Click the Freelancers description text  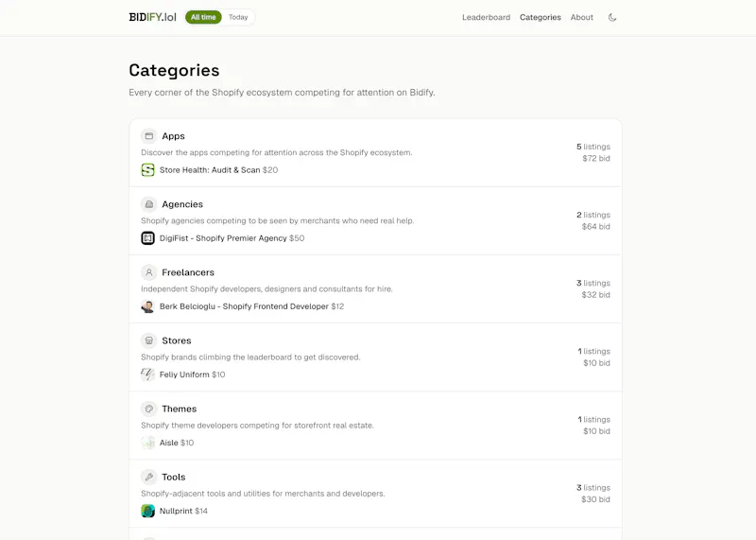point(266,289)
